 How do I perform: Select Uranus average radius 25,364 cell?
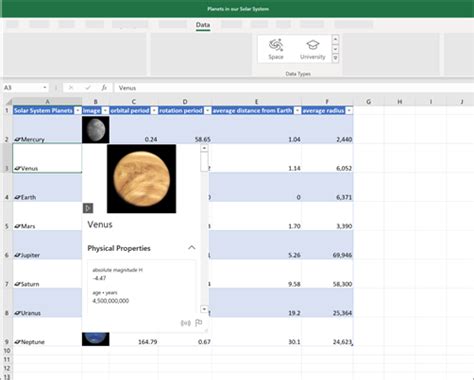pyautogui.click(x=327, y=303)
